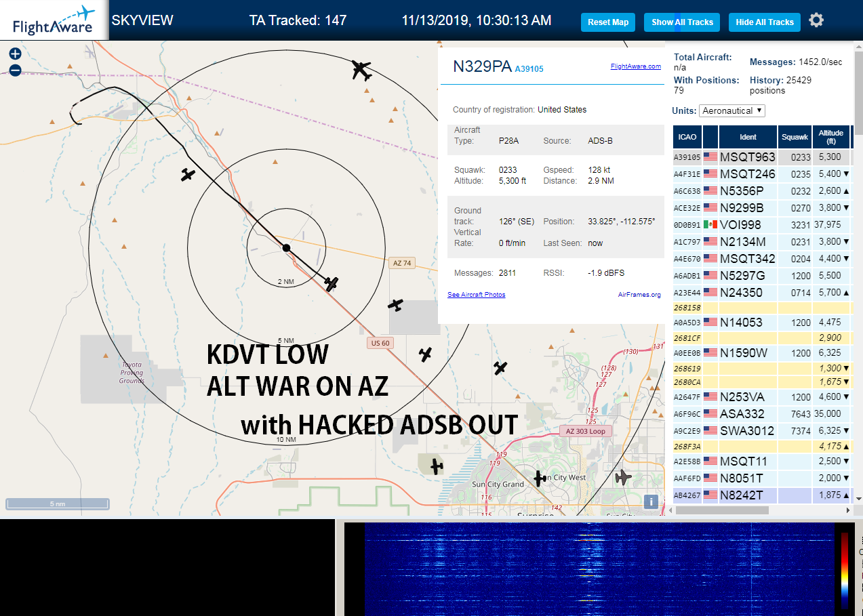863x616 pixels.
Task: Open See Aircraft Photos link
Action: (x=476, y=295)
